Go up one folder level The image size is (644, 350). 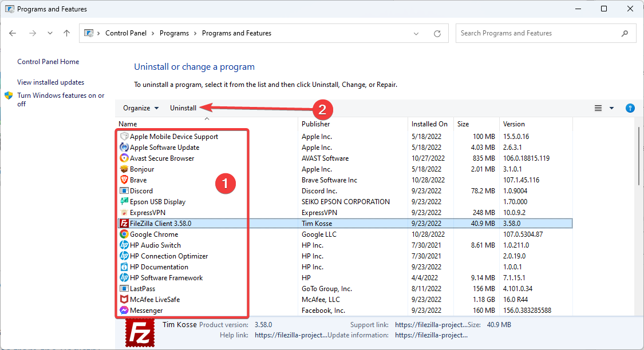click(66, 33)
